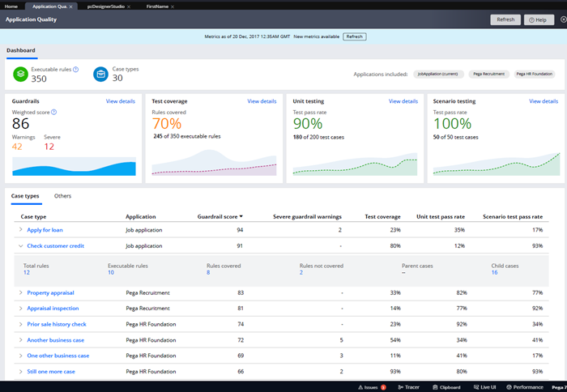Switch to the Home tab
Screen dimensions: 567x392
[x=11, y=6]
